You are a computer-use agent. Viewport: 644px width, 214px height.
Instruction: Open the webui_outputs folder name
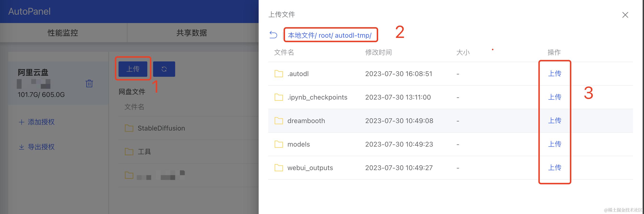point(310,168)
